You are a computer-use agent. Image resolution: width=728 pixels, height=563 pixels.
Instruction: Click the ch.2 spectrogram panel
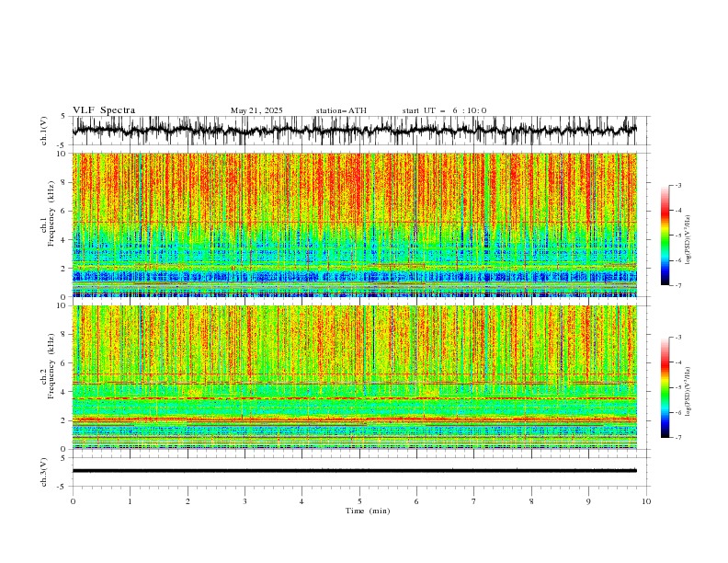pyautogui.click(x=354, y=377)
